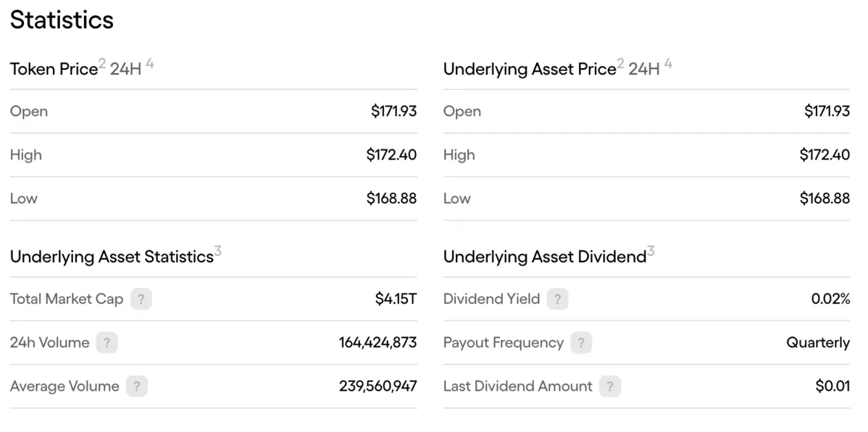Screen dimensions: 868x432
Task: Open footnote 2 beside Underlying Asset Price
Action: point(620,65)
